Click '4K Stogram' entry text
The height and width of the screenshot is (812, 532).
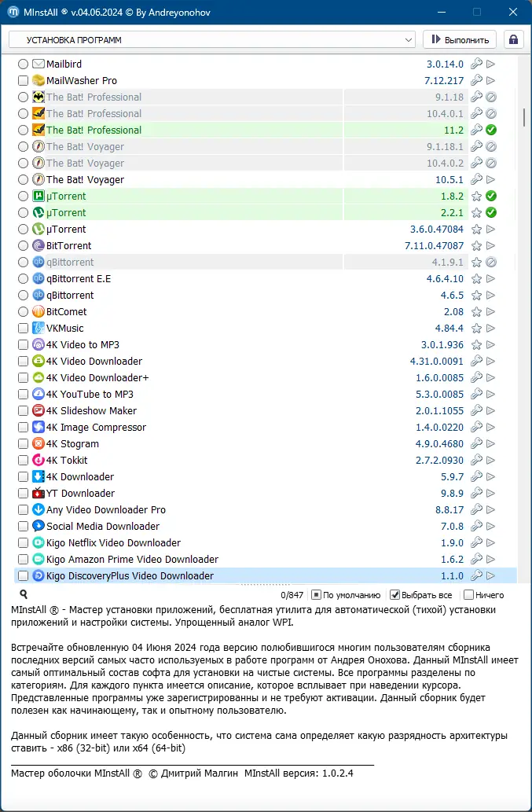point(72,444)
